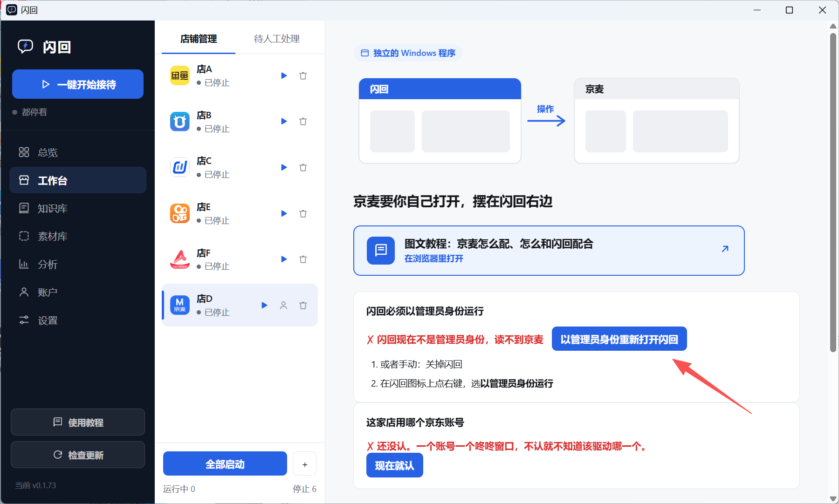Select the 店F store logo
The width and height of the screenshot is (839, 504).
click(x=180, y=259)
